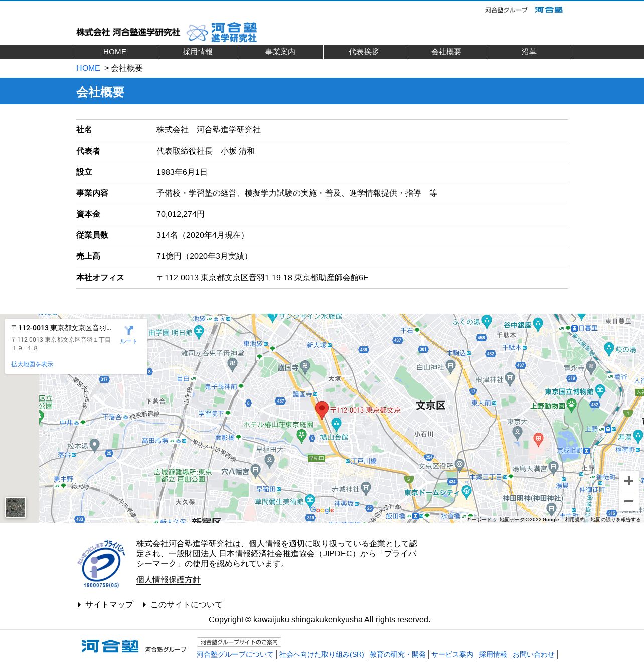Open 社会へ向けた取り組み(SR) footer link
644x669 pixels.
321,655
